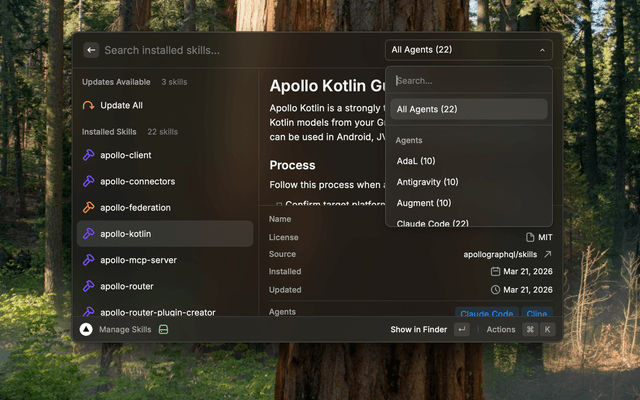Screen dimensions: 640x400
Task: Select Antigravity (10) agent filter
Action: (427, 182)
